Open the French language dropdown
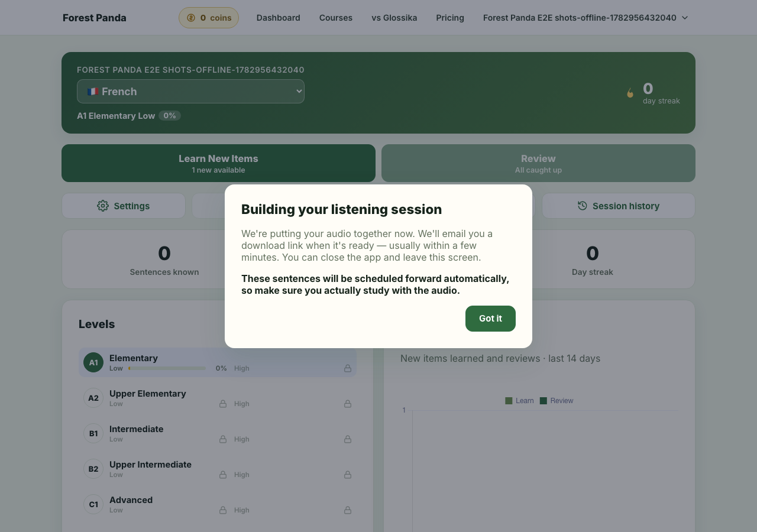This screenshot has height=532, width=757. (x=190, y=92)
